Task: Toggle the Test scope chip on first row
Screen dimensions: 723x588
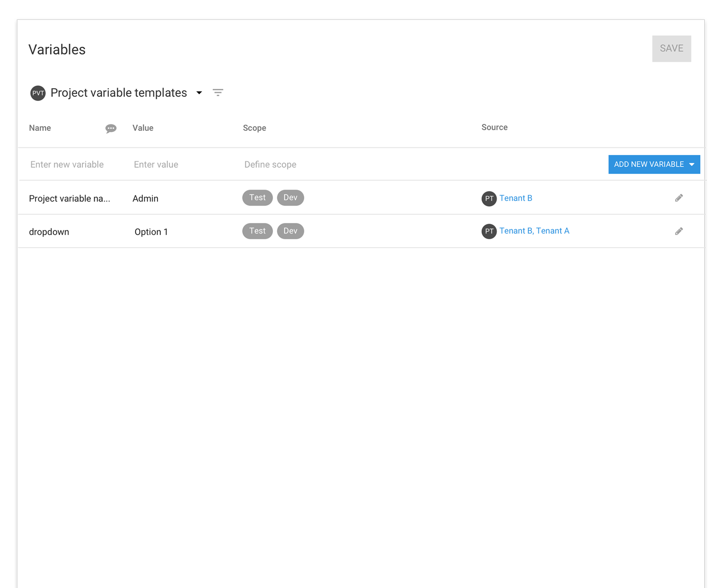Action: 258,197
